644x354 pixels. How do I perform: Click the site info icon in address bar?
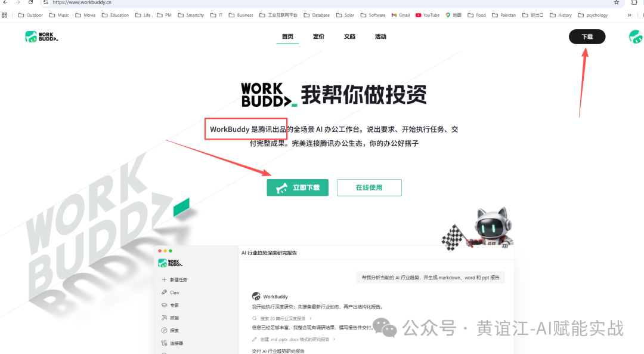click(45, 2)
